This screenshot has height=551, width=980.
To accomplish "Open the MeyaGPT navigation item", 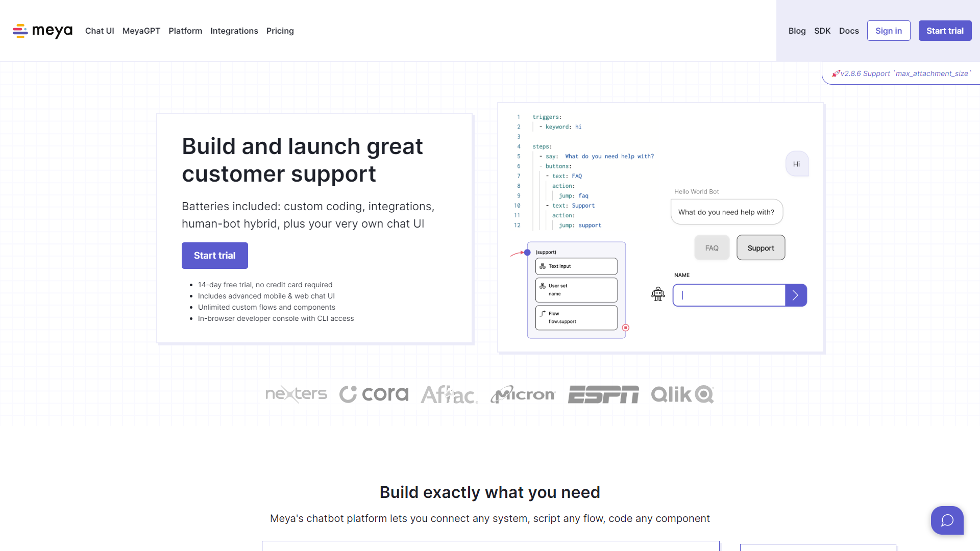I will pos(141,31).
